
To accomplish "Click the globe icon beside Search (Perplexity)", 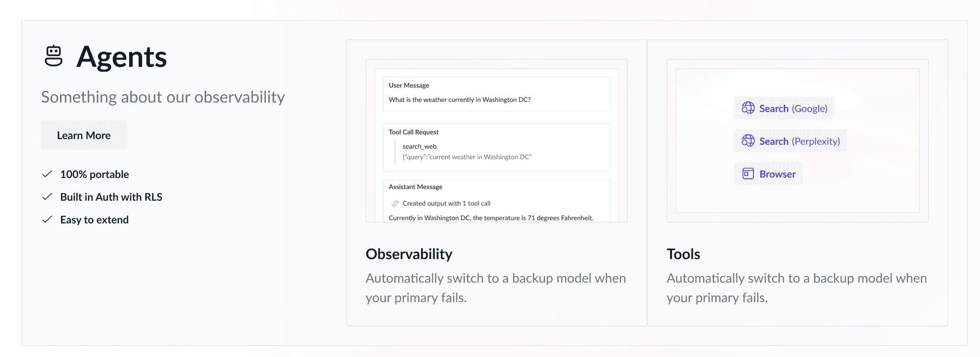I will tap(748, 141).
